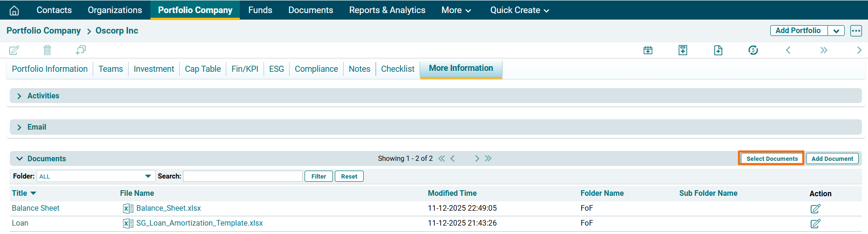Edit the Balance Sheet document row

click(x=815, y=208)
